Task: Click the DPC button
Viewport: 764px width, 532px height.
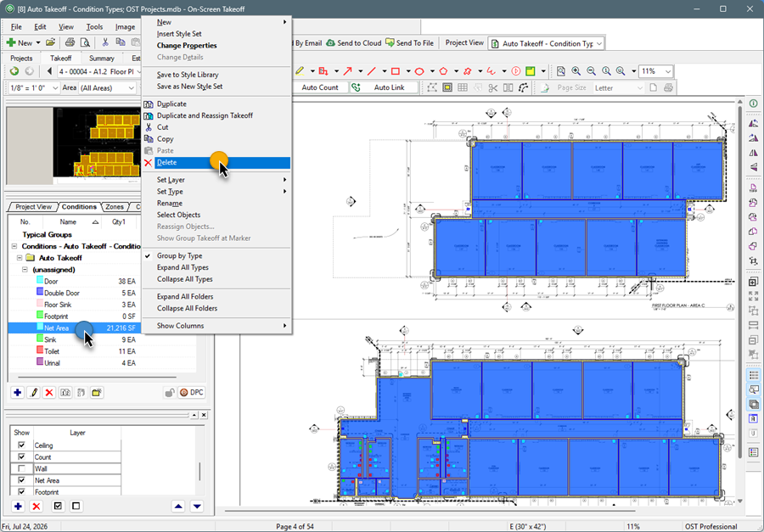Action: (192, 392)
